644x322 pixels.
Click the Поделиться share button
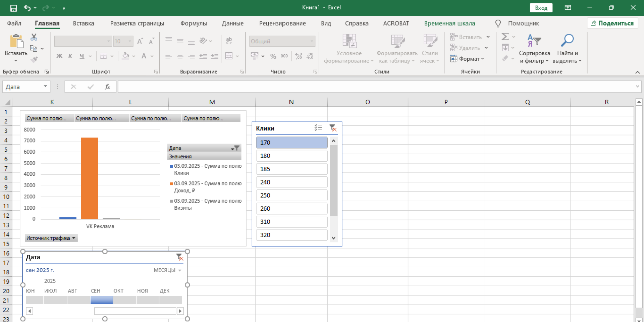pyautogui.click(x=612, y=23)
